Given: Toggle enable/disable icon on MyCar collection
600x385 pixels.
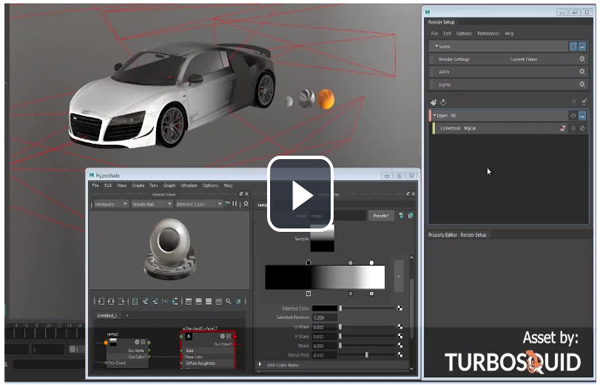Looking at the screenshot, I should coord(582,128).
